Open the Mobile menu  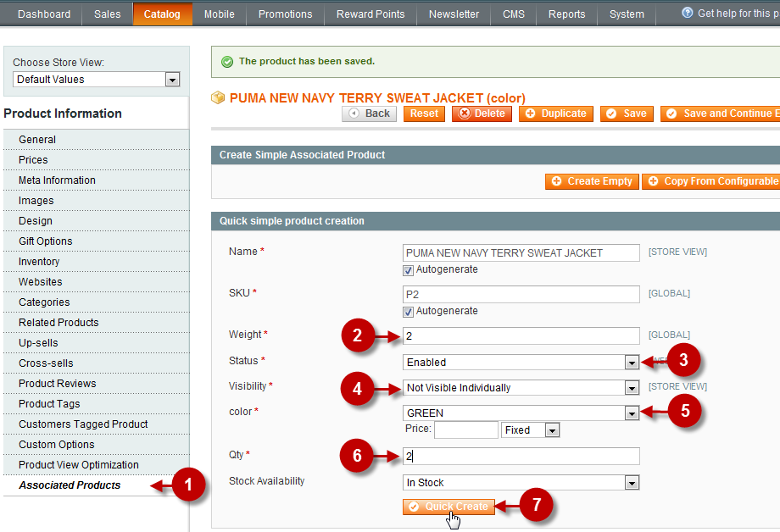220,14
